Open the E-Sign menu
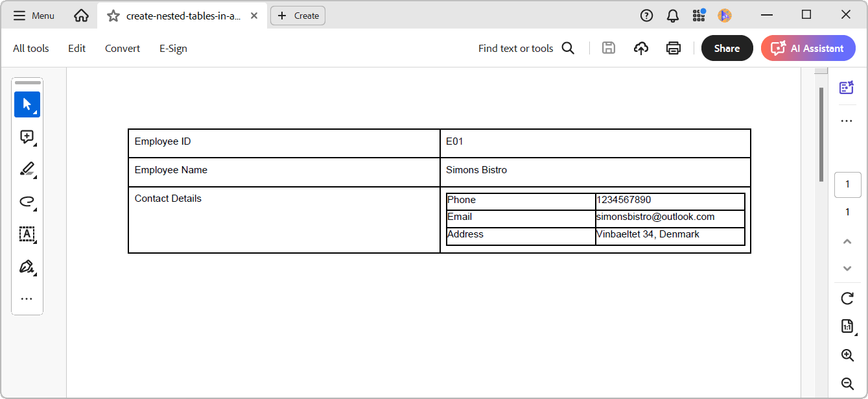This screenshot has width=868, height=399. pyautogui.click(x=174, y=48)
